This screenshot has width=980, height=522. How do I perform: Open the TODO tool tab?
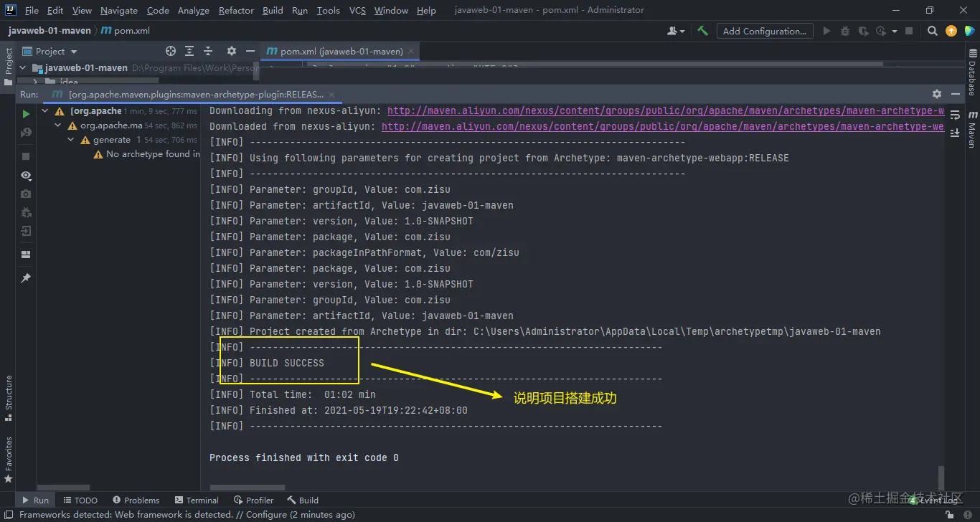(80, 500)
